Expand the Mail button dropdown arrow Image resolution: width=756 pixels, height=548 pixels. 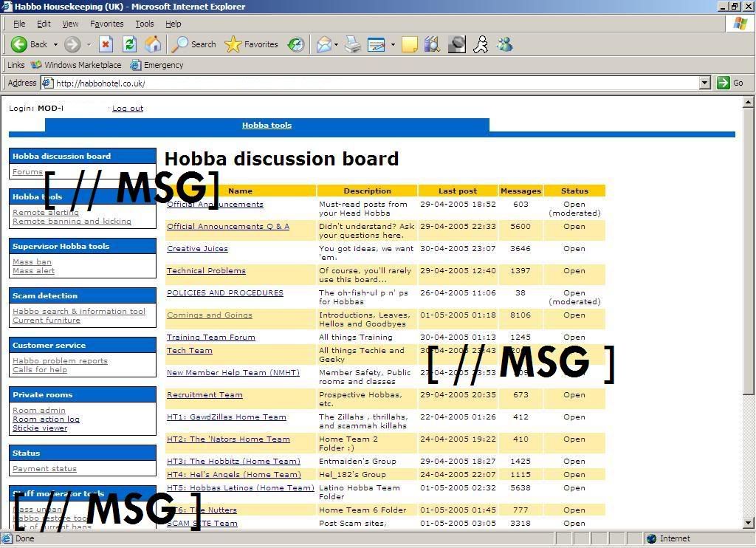336,44
